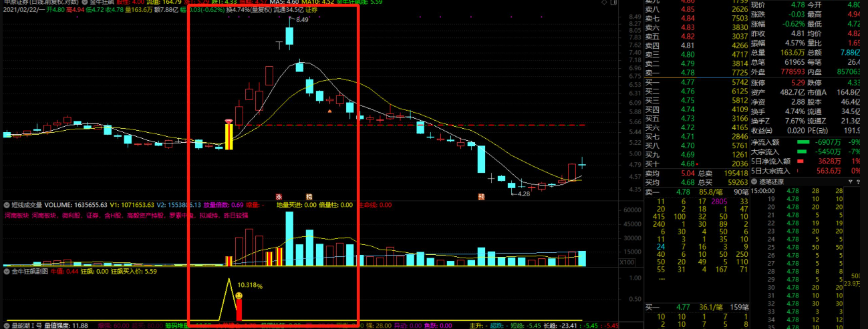Click the X100 volume scale label
This screenshot has height=329, width=868.
pos(626,262)
